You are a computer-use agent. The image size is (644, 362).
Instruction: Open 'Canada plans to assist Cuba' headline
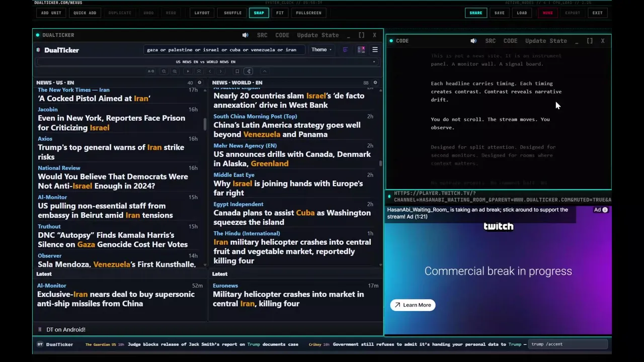pyautogui.click(x=292, y=217)
